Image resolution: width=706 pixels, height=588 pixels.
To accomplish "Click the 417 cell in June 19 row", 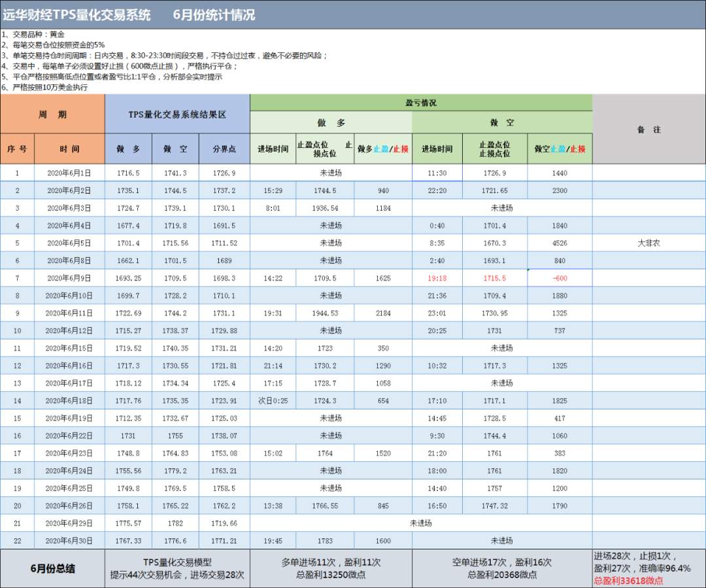I will [x=560, y=418].
